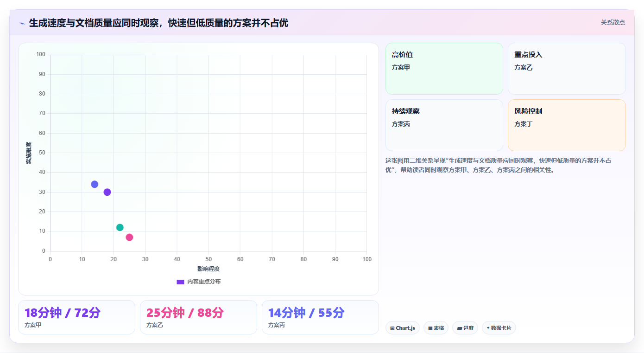The width and height of the screenshot is (644, 353).
Task: Select the teal scatter point at 12
Action: click(x=120, y=227)
